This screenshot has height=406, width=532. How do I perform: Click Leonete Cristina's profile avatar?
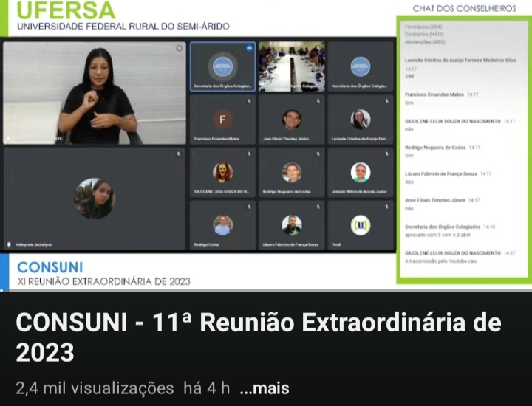point(361,120)
